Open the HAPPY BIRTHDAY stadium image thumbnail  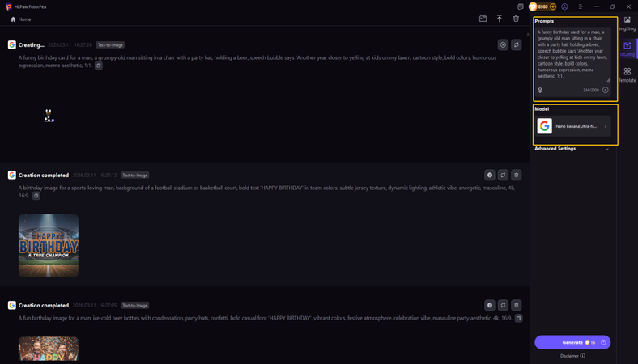[x=49, y=245]
